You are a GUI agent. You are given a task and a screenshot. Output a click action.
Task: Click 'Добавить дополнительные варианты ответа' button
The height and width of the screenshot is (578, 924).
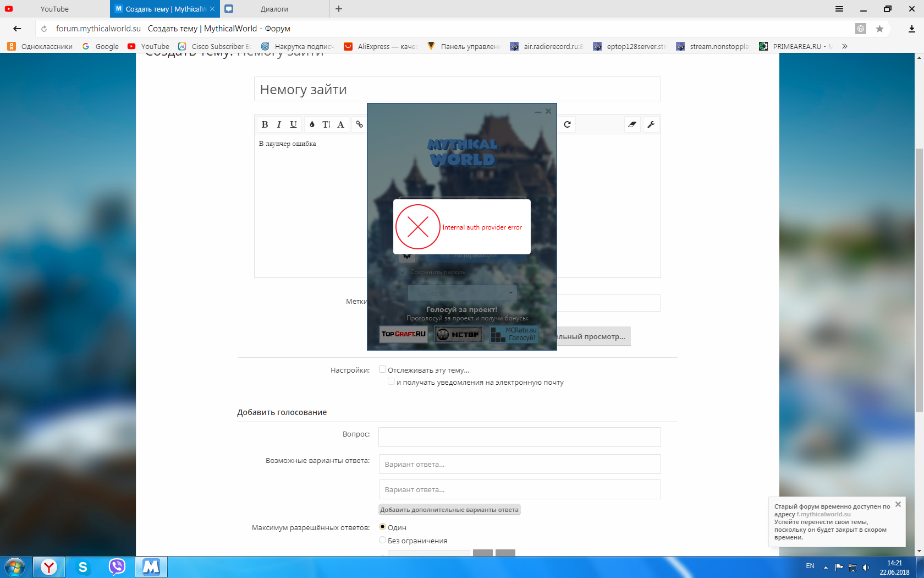pos(449,510)
